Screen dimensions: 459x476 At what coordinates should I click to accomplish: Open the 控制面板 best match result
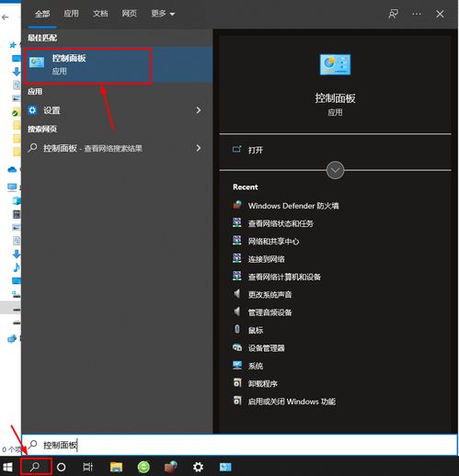(x=117, y=65)
